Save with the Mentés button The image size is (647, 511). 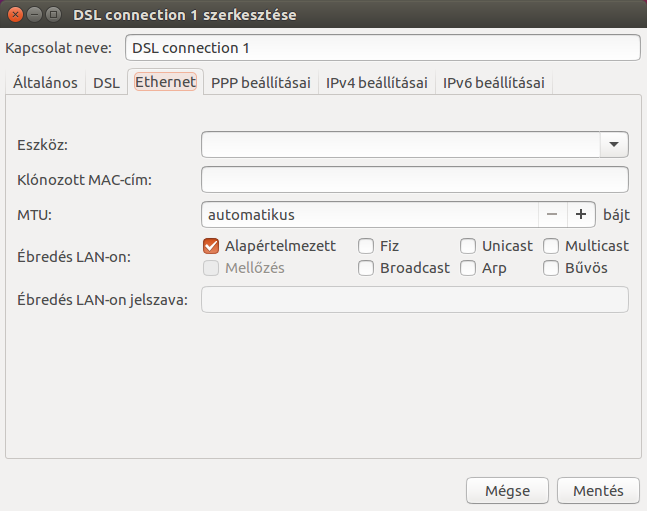pos(598,490)
